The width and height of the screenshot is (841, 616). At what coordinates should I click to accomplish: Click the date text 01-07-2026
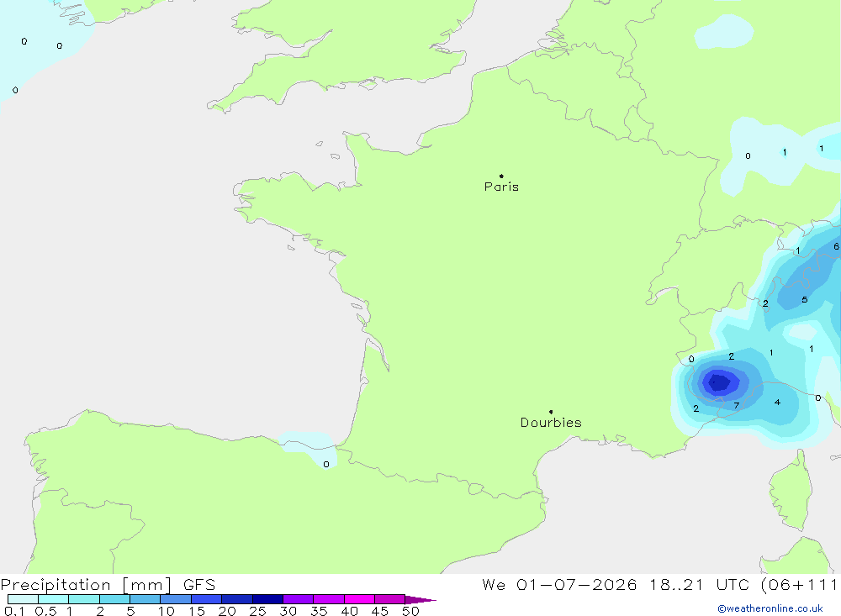(x=577, y=585)
